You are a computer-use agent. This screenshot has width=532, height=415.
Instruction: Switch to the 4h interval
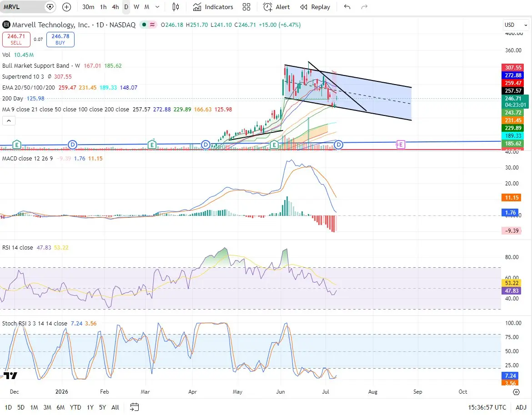pyautogui.click(x=115, y=7)
